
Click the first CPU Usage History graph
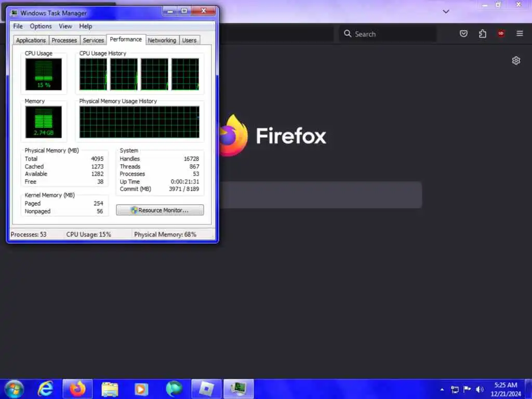[x=93, y=74]
